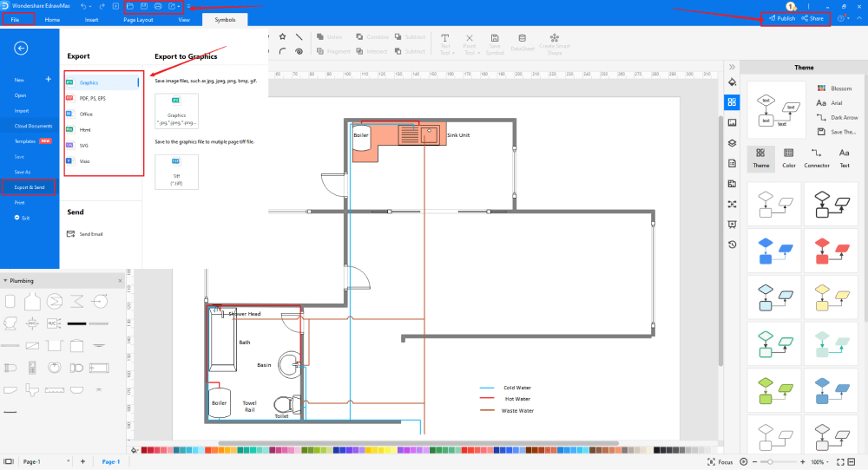
Task: Select Send Email option
Action: (91, 234)
